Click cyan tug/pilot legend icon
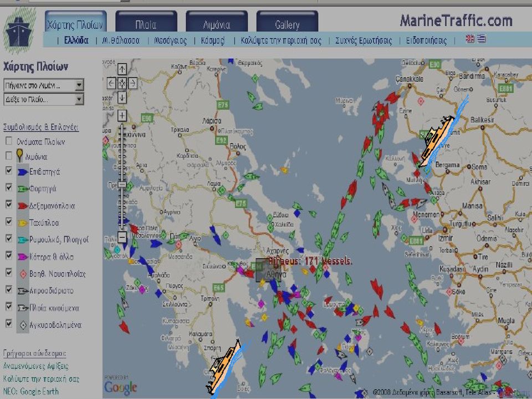The image size is (532, 399). coord(23,240)
